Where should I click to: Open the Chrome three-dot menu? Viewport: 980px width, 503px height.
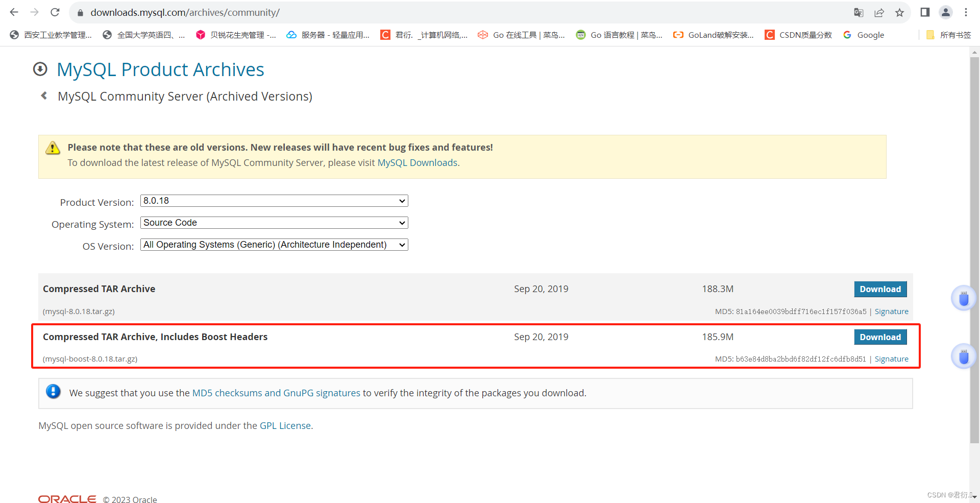966,12
